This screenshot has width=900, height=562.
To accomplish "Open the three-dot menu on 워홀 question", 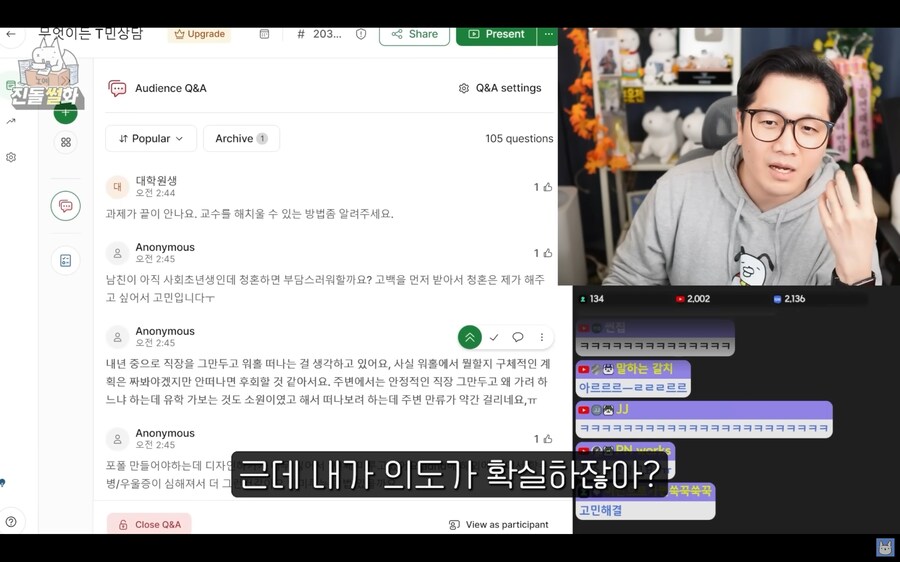I will point(541,338).
